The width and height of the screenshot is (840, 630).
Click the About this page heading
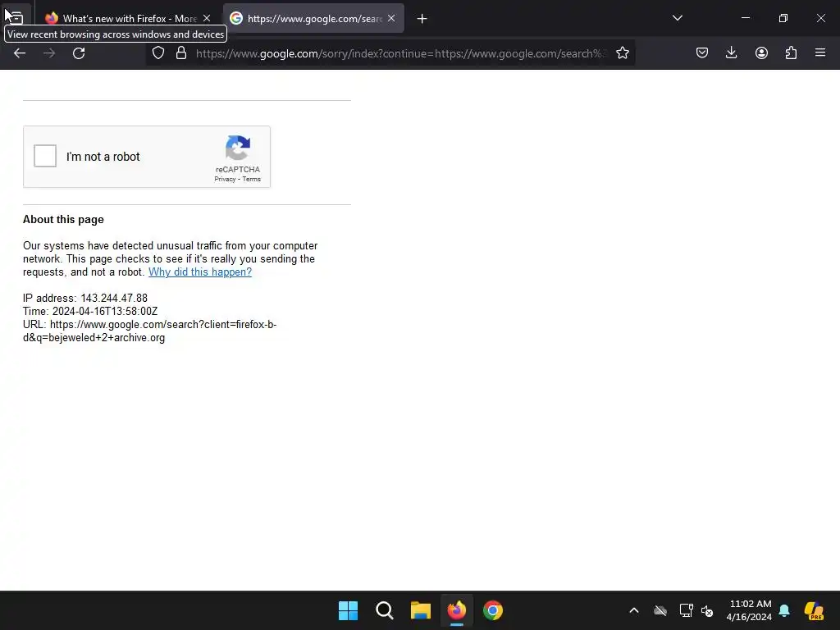63,220
